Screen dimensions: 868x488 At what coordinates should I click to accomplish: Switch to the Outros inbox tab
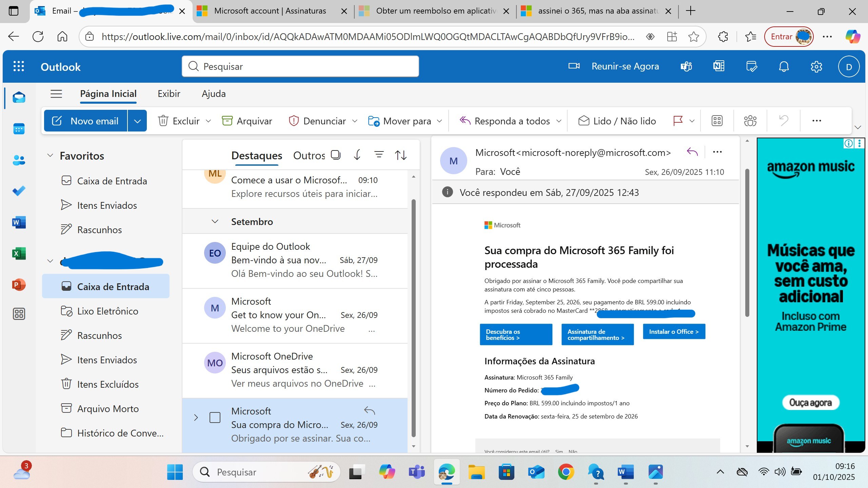click(309, 156)
